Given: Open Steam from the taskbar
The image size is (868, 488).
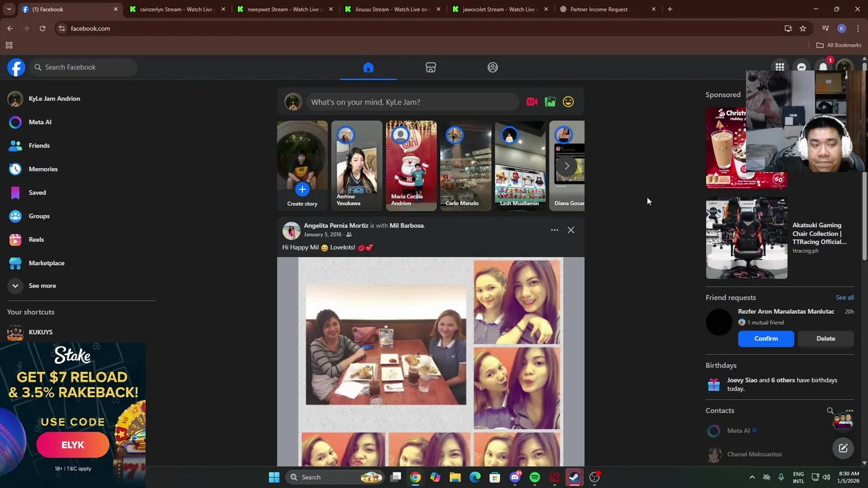Looking at the screenshot, I should coord(574,477).
